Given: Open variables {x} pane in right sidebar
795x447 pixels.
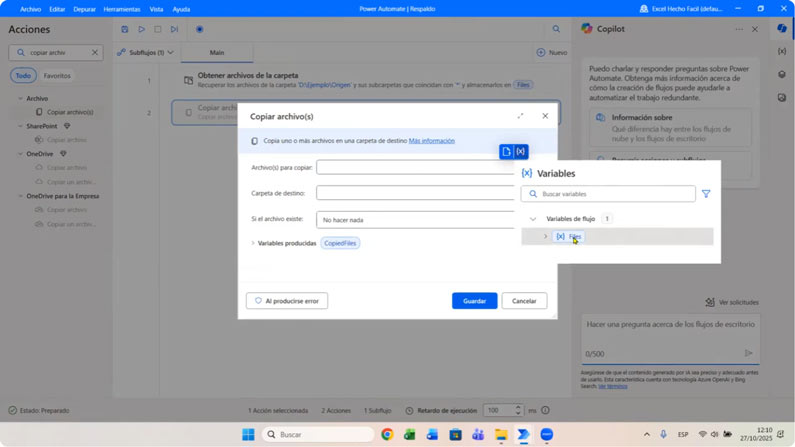Looking at the screenshot, I should coord(782,51).
